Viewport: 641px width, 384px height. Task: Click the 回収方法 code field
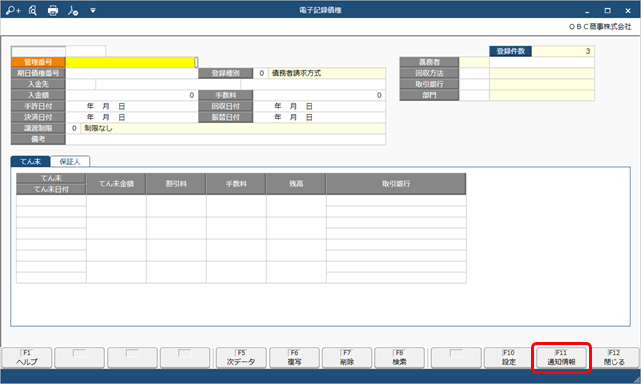474,73
